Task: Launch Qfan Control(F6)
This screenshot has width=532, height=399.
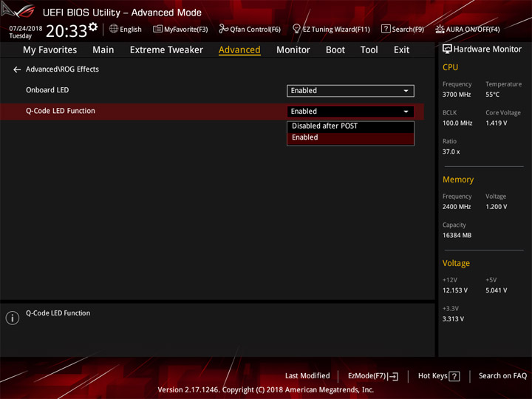Action: pos(250,29)
